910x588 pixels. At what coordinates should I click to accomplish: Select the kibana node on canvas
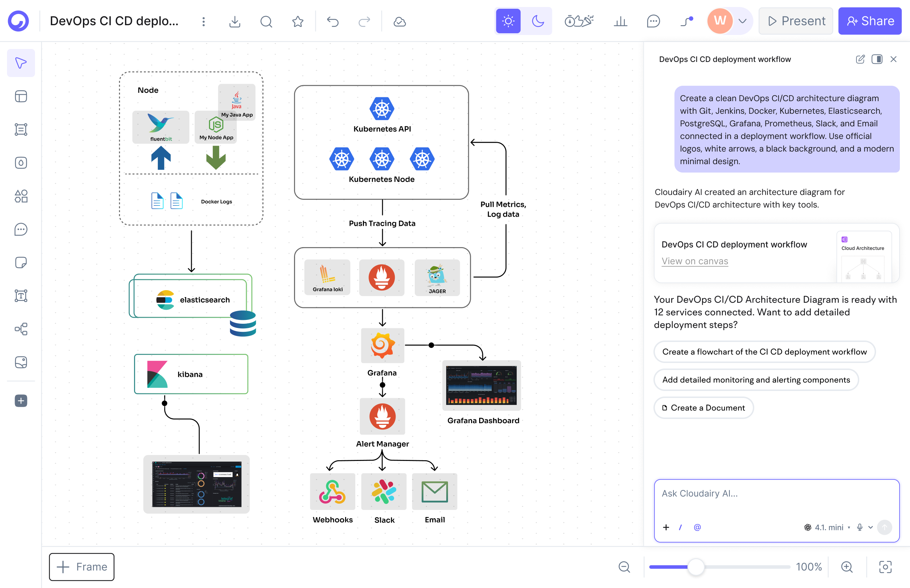pos(191,374)
